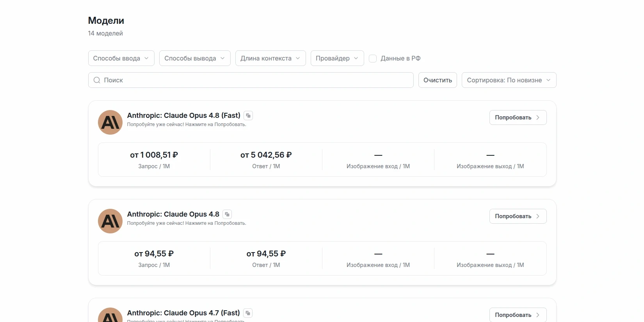This screenshot has height=322, width=644.
Task: Click the Anthropic logo of Claude Opus 4.8
Action: tap(110, 221)
